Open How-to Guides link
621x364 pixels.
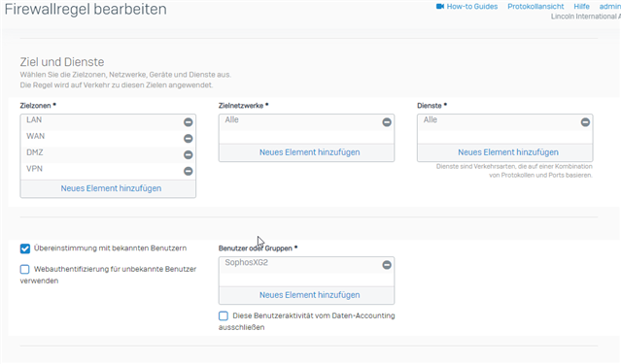(472, 7)
